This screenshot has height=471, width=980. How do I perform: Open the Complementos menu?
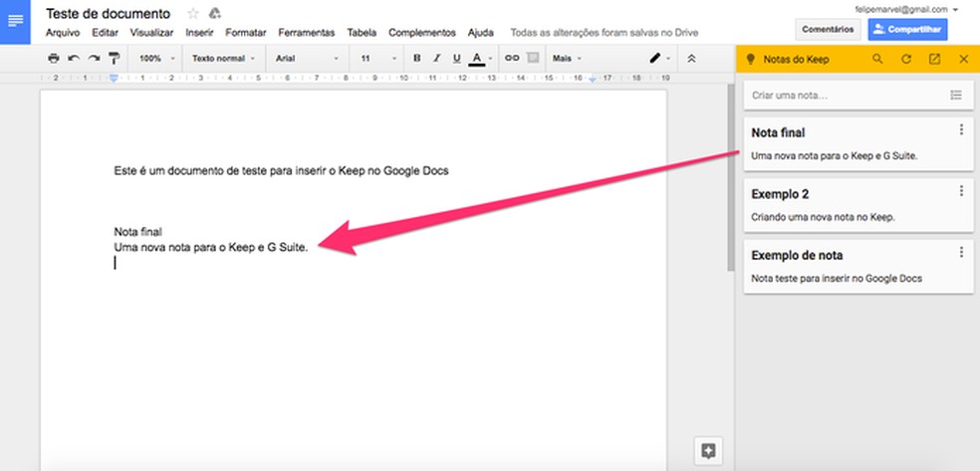(x=422, y=33)
